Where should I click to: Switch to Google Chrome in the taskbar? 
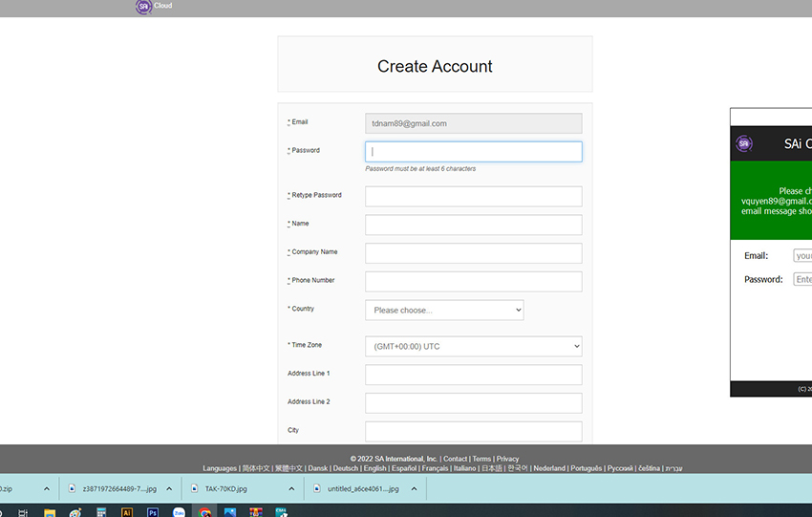point(204,511)
